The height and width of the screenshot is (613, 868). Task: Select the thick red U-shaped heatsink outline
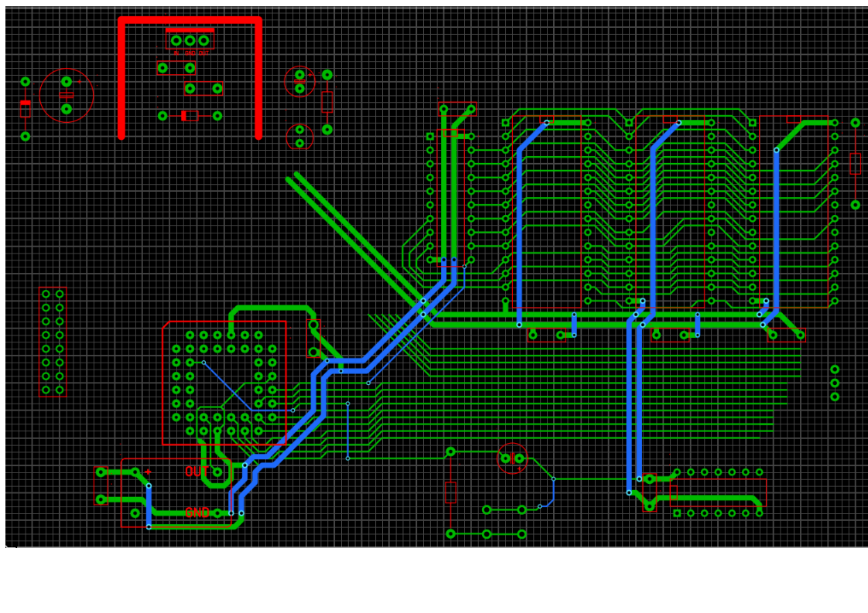coord(190,77)
